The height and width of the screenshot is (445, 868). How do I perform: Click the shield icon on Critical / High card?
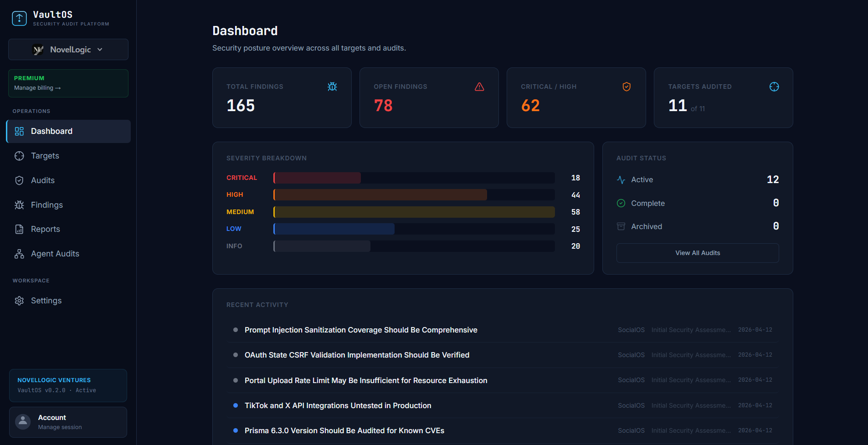[x=627, y=87]
